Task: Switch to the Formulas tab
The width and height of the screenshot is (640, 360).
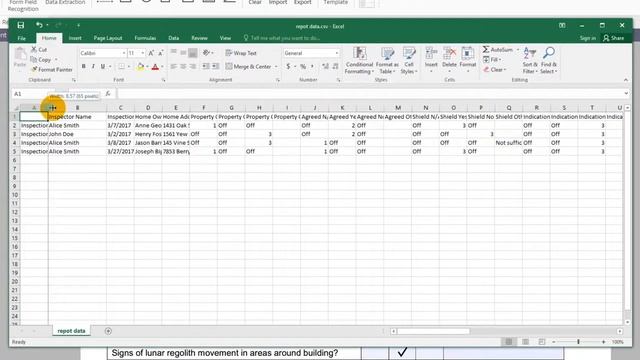Action: (x=145, y=38)
